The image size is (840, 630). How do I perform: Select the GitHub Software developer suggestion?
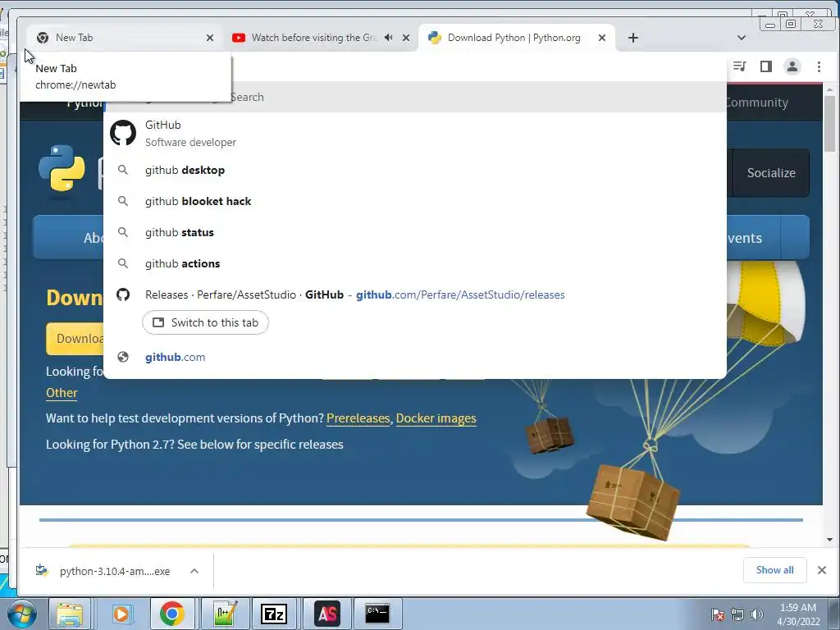[414, 133]
